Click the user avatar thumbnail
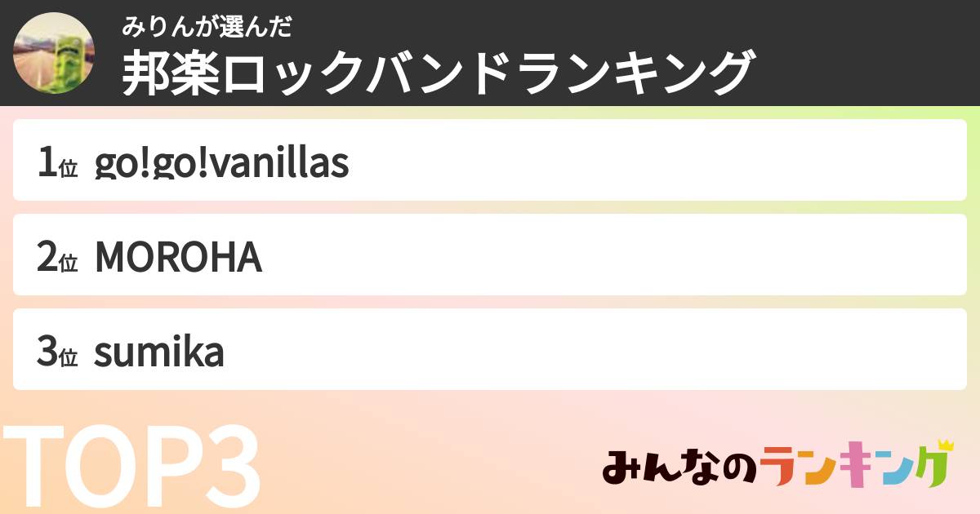Image resolution: width=980 pixels, height=514 pixels. (54, 54)
